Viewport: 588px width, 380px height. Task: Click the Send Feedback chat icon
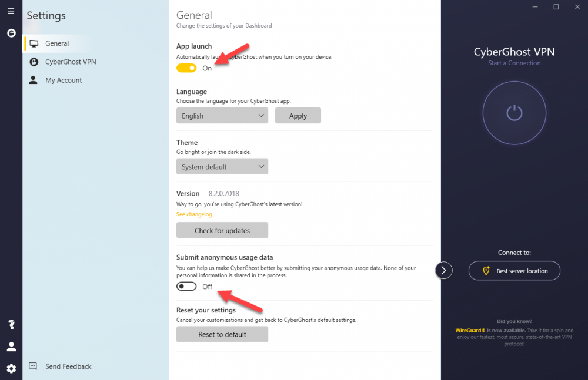click(34, 366)
